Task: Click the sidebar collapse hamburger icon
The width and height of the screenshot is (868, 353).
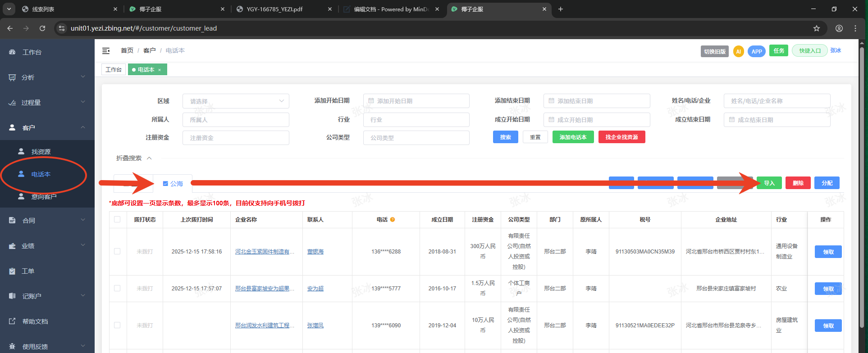Action: [x=106, y=51]
